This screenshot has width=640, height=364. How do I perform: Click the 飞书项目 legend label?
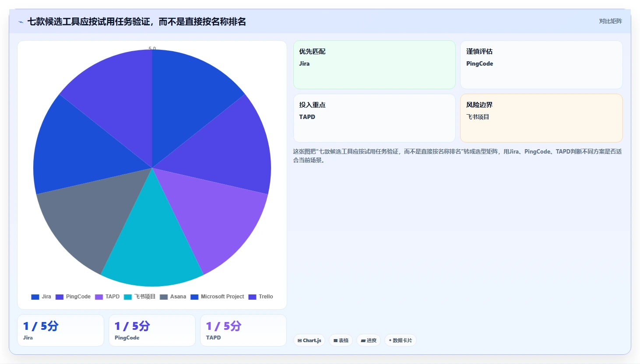click(145, 297)
